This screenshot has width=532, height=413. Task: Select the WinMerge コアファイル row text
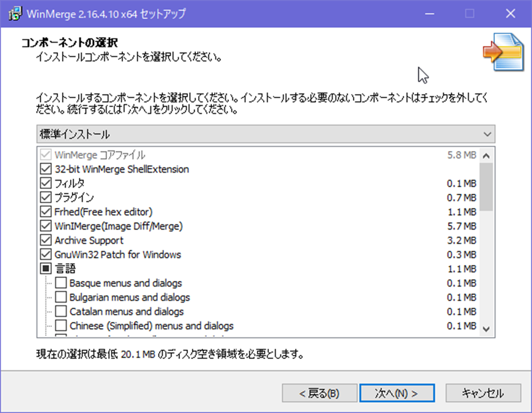coord(100,155)
